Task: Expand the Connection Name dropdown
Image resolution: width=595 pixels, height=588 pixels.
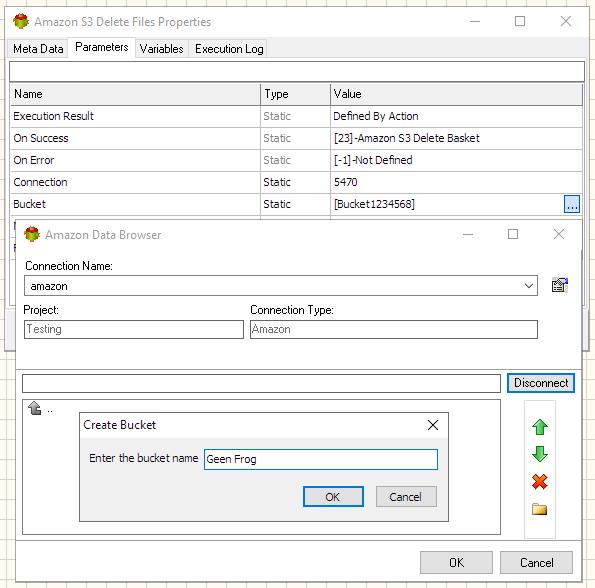Action: coord(529,286)
